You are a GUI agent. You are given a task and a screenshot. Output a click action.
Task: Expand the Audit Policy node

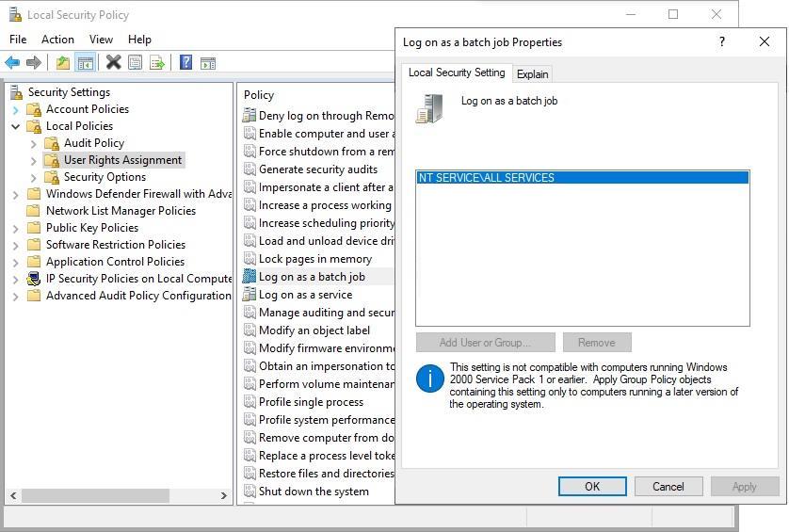click(x=34, y=143)
